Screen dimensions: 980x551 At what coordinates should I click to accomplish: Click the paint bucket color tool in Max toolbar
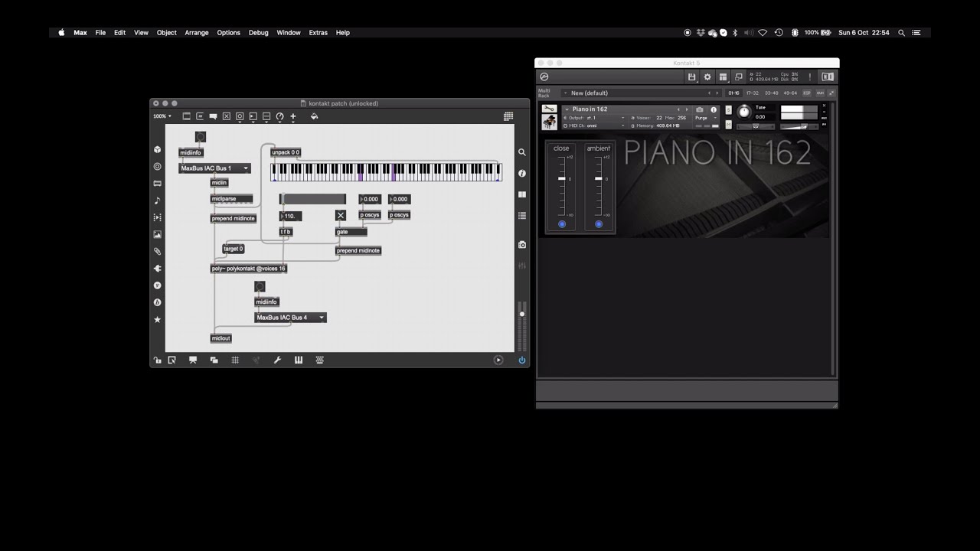click(314, 116)
